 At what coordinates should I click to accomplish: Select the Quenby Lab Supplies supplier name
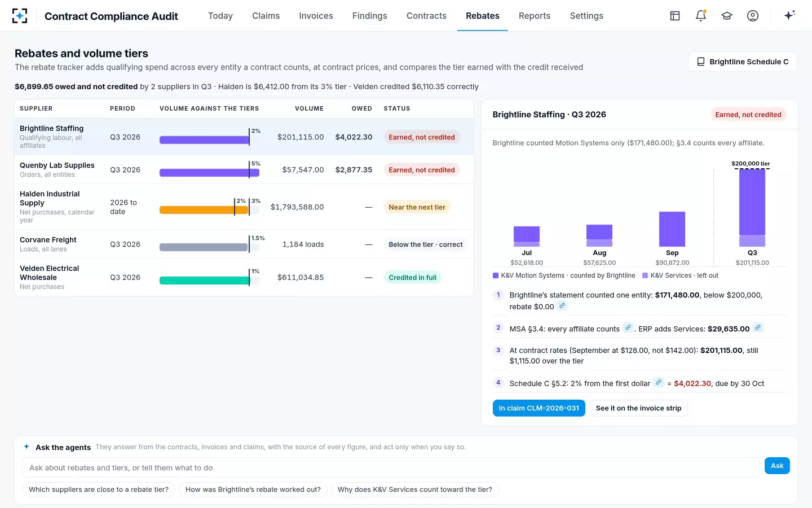[x=57, y=165]
